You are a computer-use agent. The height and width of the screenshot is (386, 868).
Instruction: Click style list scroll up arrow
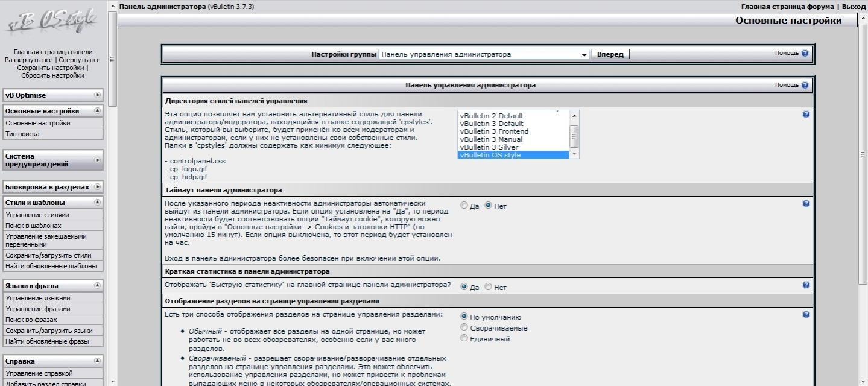(574, 115)
